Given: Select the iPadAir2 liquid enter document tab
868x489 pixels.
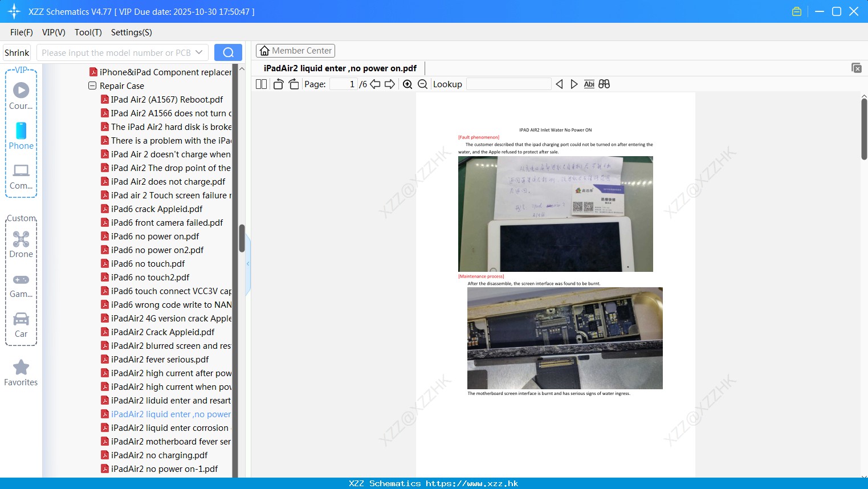Looking at the screenshot, I should (x=340, y=68).
